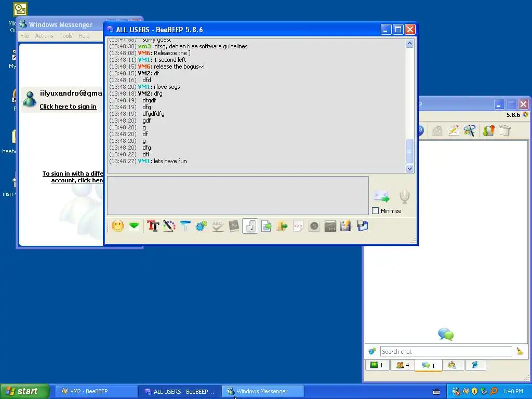Screen dimensions: 532x399
Task: Click the yellow security shield tray icon
Action: (474, 392)
